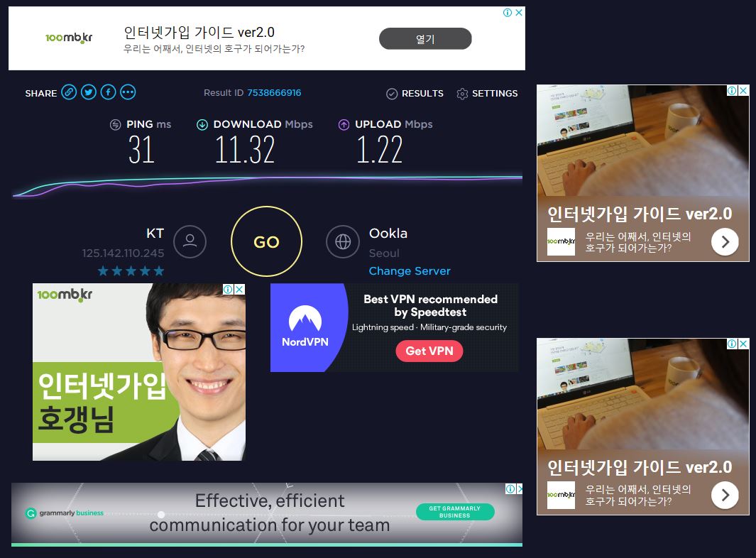756x558 pixels.
Task: Click the Get VPN button
Action: tap(429, 351)
